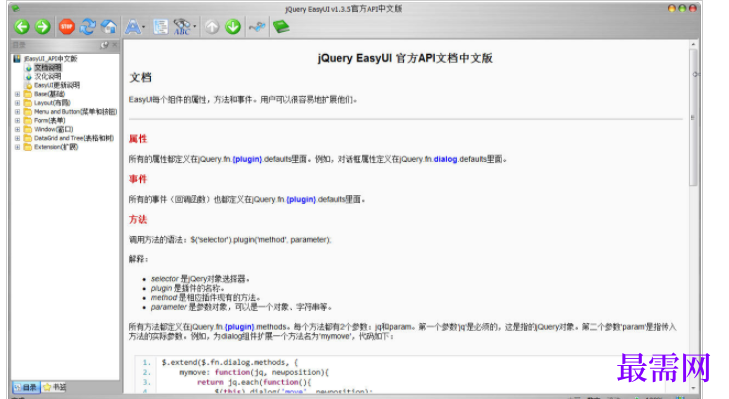Image resolution: width=729 pixels, height=399 pixels.
Task: Switch to the 目录 tab at panel bottom
Action: coord(26,387)
